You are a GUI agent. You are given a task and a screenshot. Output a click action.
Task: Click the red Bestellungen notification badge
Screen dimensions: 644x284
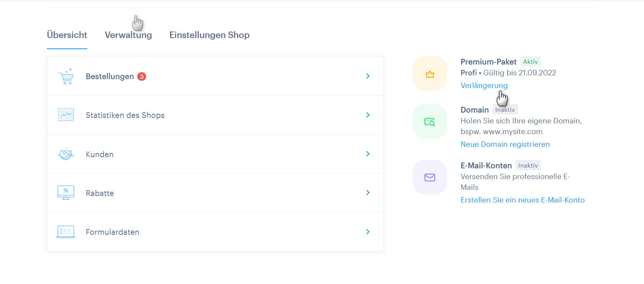(141, 76)
